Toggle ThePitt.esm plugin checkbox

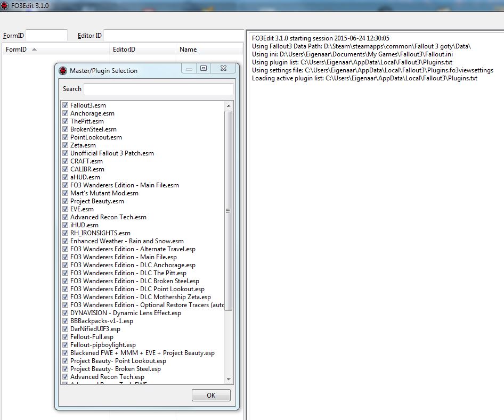65,121
